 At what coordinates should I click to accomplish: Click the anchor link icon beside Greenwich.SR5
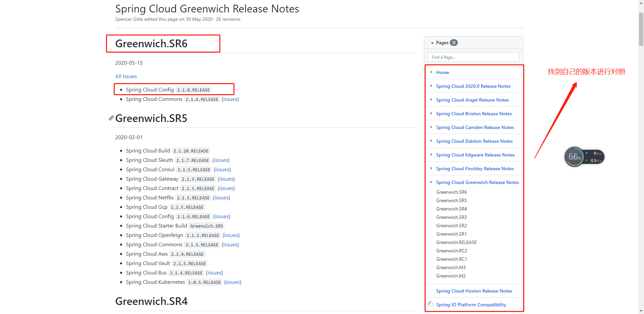111,118
